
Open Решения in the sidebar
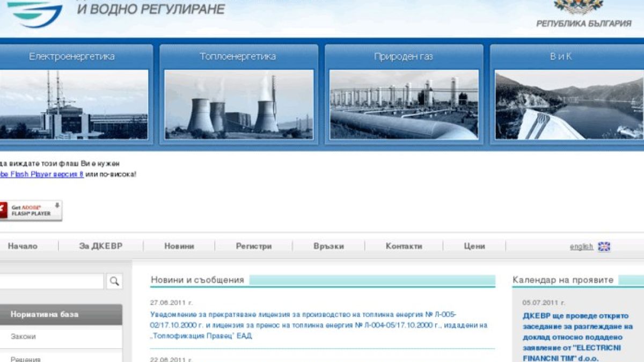[26, 359]
